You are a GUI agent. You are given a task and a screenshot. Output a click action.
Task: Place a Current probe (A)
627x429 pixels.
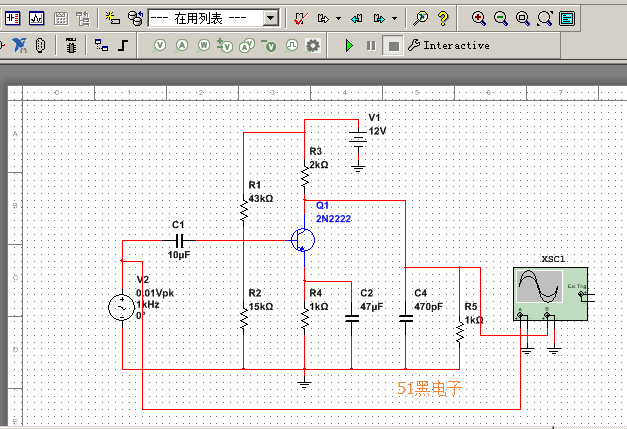tap(182, 45)
